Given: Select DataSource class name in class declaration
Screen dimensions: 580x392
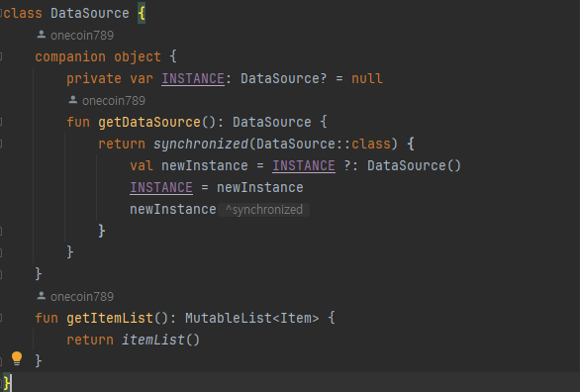Looking at the screenshot, I should [90, 14].
